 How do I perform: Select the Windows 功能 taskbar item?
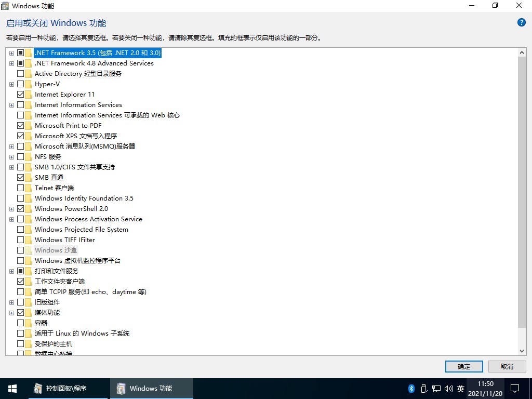point(151,388)
